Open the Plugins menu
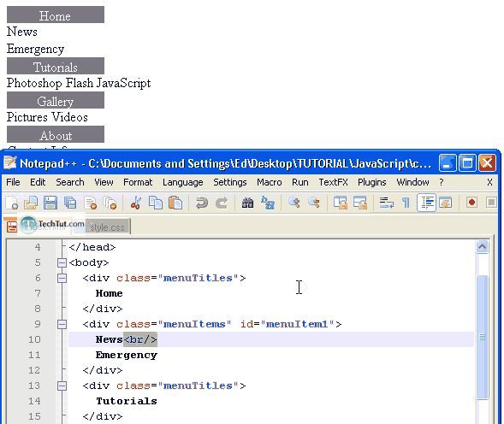The width and height of the screenshot is (504, 424). [371, 182]
